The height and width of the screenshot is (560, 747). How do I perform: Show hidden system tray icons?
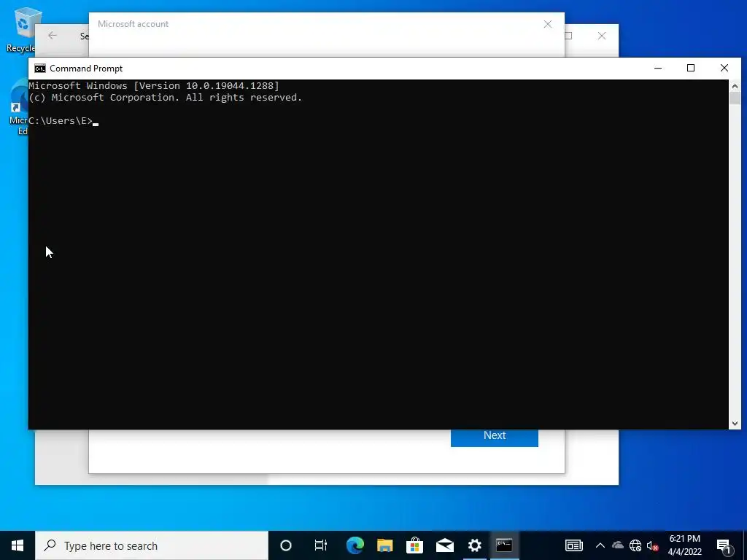(600, 545)
